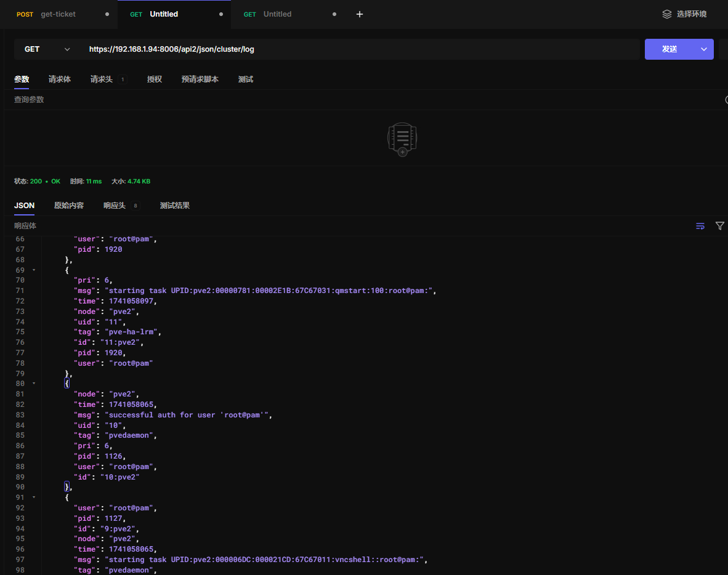
Task: Click the filter icon above response body
Action: 719,226
